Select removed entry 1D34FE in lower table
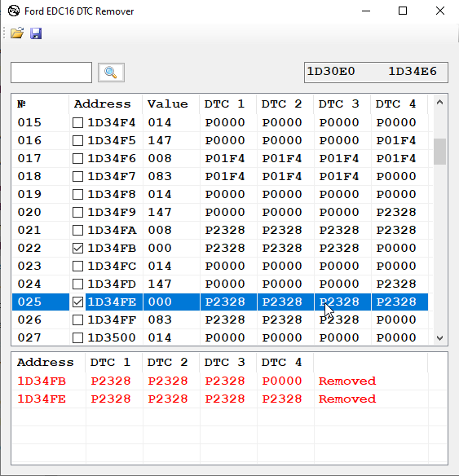This screenshot has height=476, width=459. pyautogui.click(x=220, y=399)
